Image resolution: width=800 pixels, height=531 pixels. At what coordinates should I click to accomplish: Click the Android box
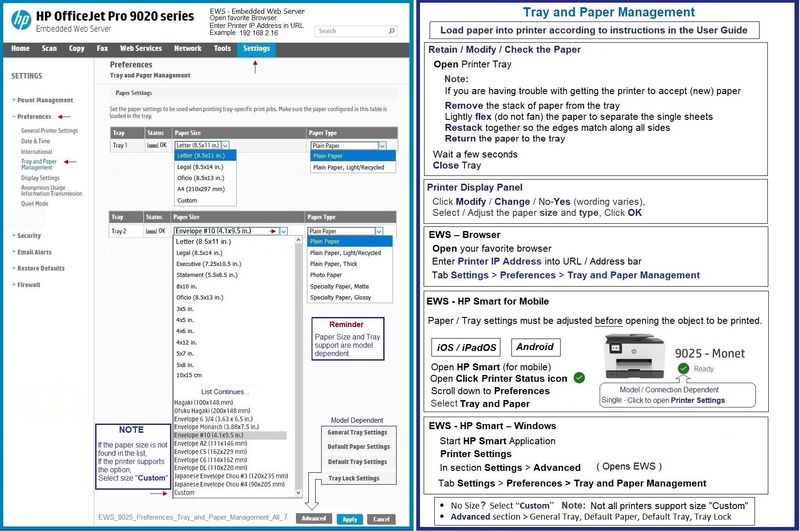(x=535, y=347)
